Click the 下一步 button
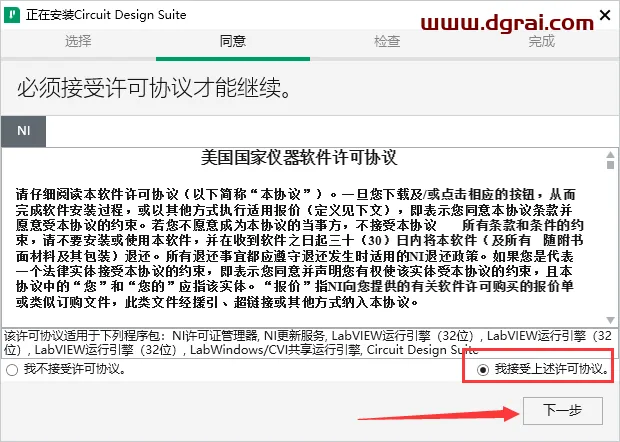 tap(563, 410)
